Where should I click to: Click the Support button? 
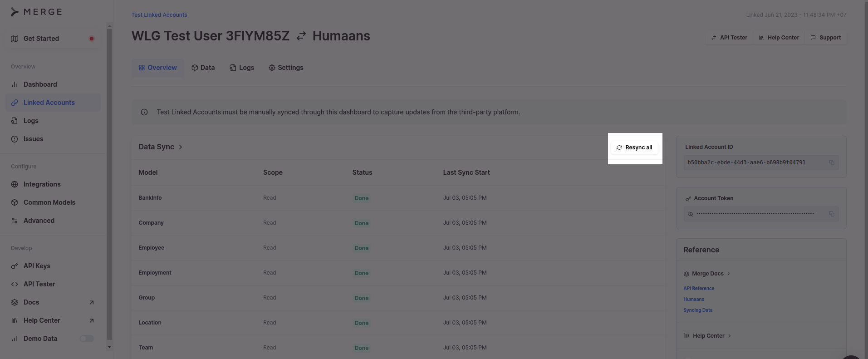pos(826,38)
